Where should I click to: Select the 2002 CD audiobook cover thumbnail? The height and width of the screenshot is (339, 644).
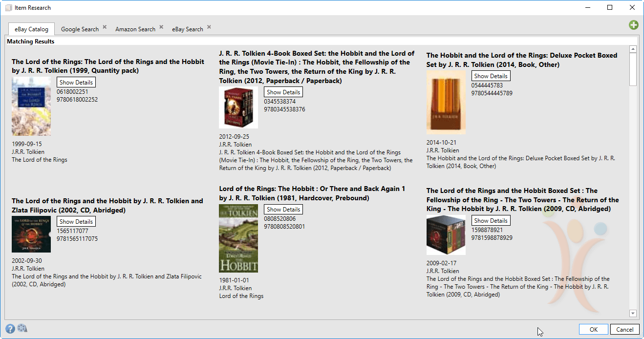(x=31, y=234)
